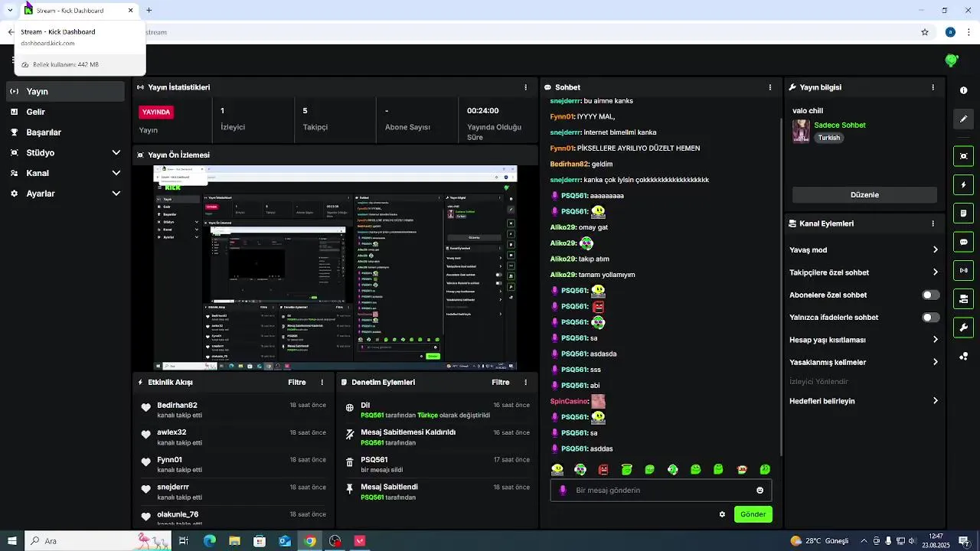This screenshot has width=980, height=551.
Task: Open Denetim Eylemleri panel three-dot menu
Action: tap(525, 382)
